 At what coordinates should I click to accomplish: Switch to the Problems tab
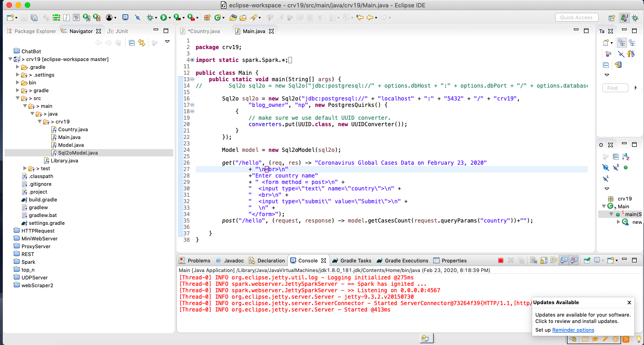point(195,261)
